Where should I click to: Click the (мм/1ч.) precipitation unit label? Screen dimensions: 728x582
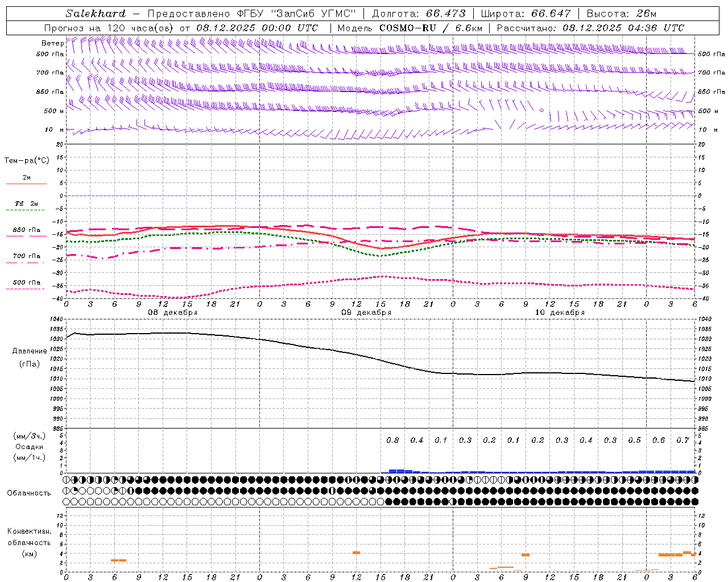tap(29, 458)
